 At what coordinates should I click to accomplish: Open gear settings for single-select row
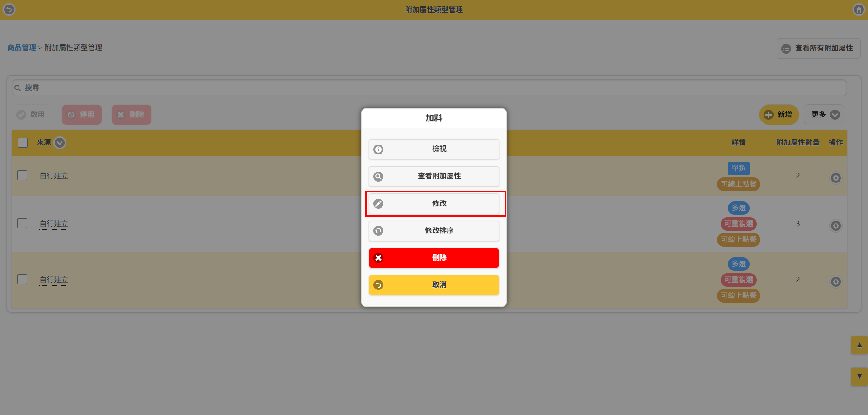(835, 178)
